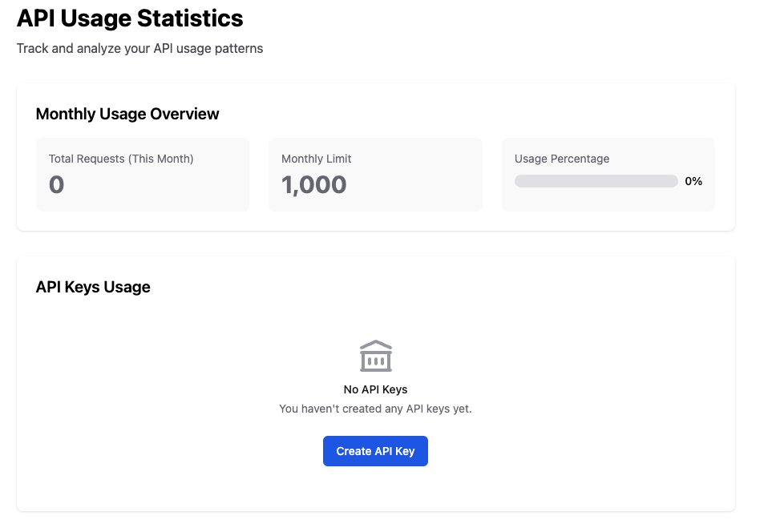This screenshot has width=776, height=532.
Task: Click the Monthly Limit label
Action: point(316,159)
